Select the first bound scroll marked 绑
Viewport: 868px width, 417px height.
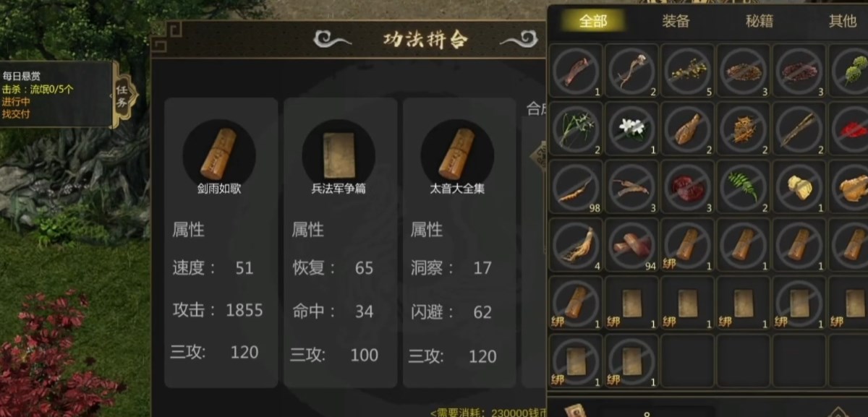(x=687, y=244)
